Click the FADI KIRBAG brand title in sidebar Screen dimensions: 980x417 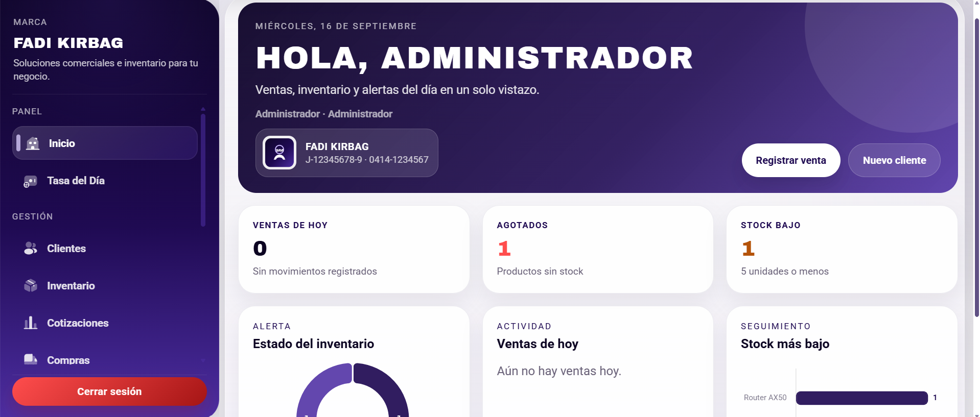[x=68, y=43]
